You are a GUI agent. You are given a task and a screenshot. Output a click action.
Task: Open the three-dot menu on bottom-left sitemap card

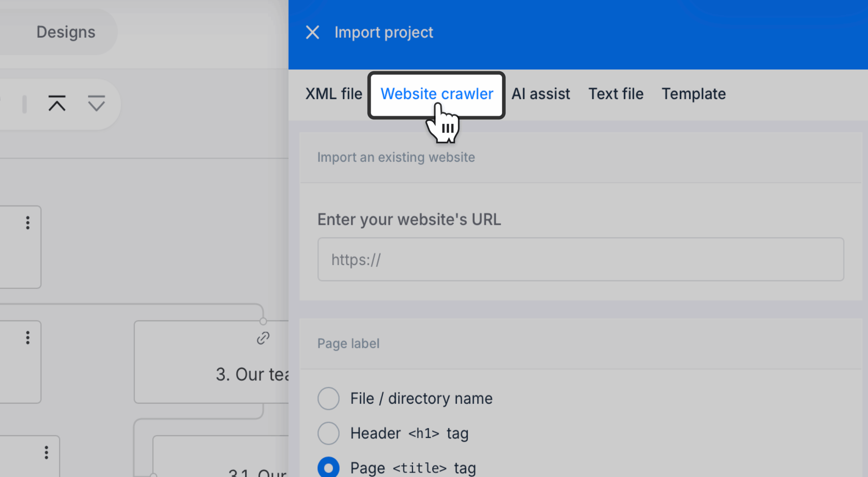click(x=46, y=453)
